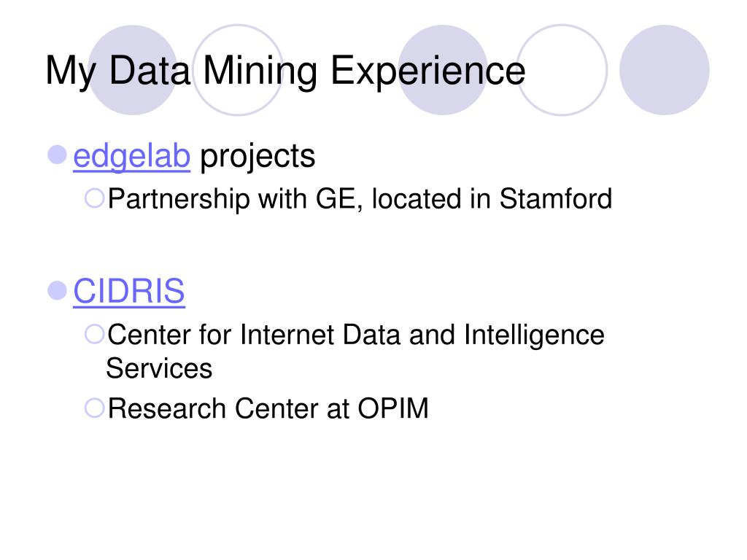Select the first filled lavender circle in header
The height and width of the screenshot is (560, 747).
tap(133, 70)
